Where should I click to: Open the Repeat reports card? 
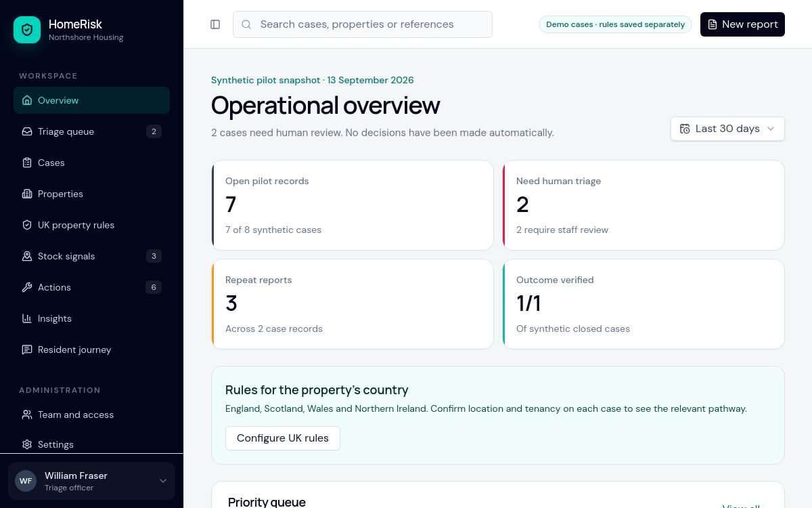point(353,304)
